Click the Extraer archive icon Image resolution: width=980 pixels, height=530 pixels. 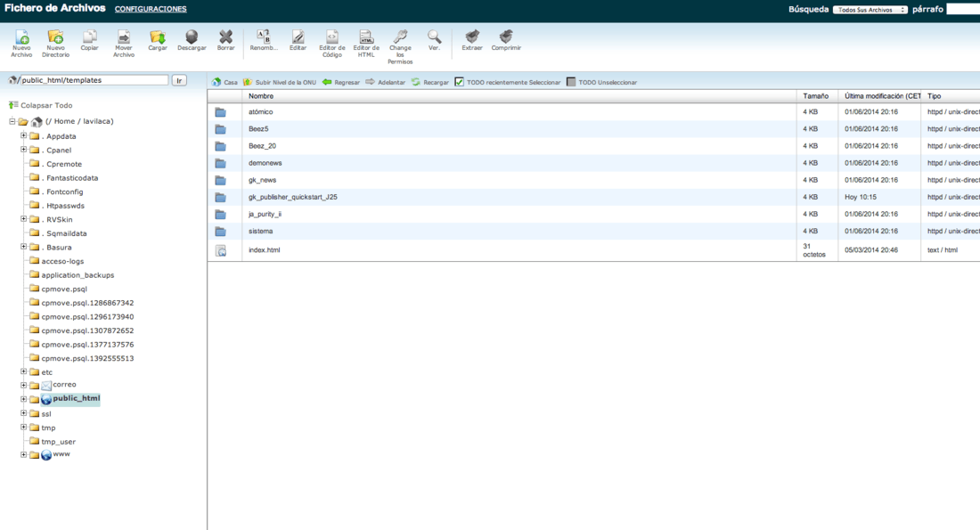tap(472, 37)
